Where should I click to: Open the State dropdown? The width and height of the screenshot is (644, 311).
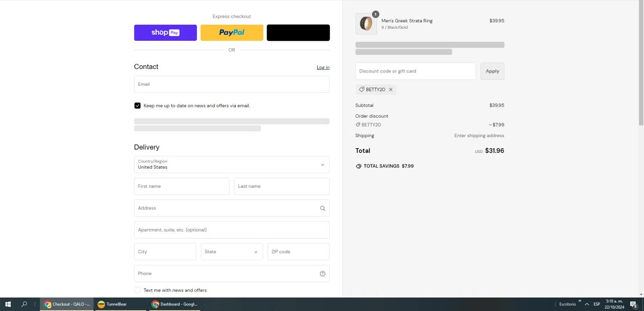(x=231, y=252)
